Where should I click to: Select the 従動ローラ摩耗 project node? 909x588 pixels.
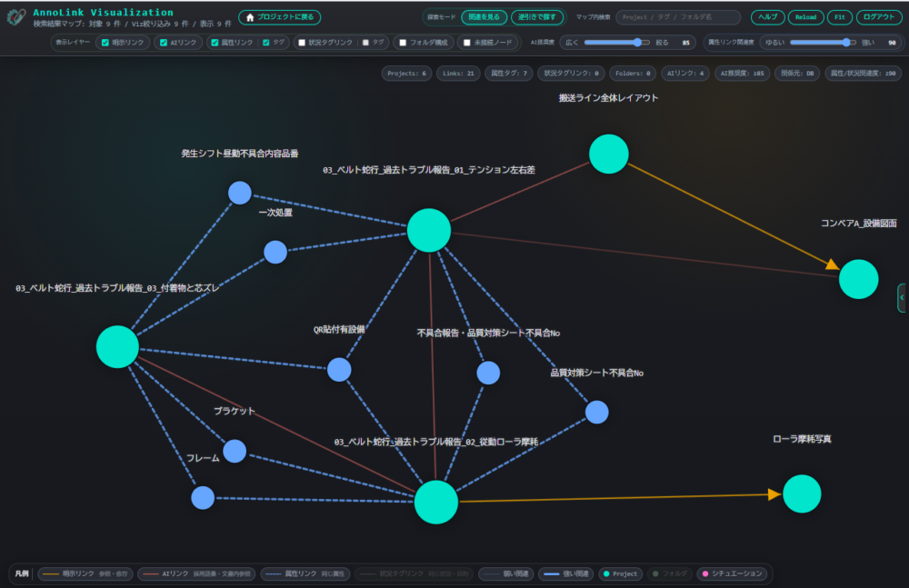tap(436, 502)
